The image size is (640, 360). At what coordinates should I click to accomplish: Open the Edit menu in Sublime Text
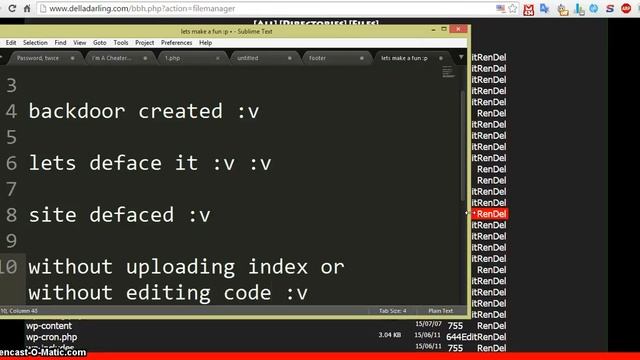11,42
